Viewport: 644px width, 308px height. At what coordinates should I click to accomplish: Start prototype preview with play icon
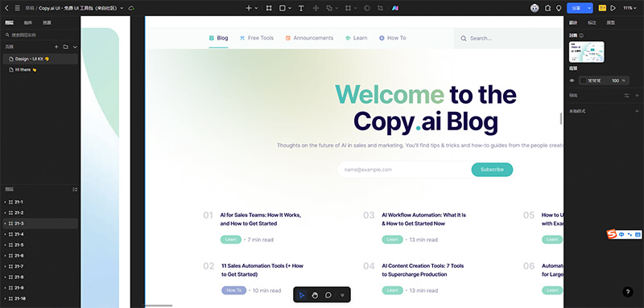613,8
